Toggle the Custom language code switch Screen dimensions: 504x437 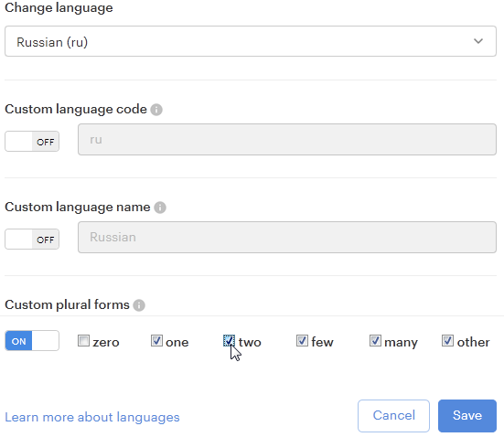click(x=32, y=141)
